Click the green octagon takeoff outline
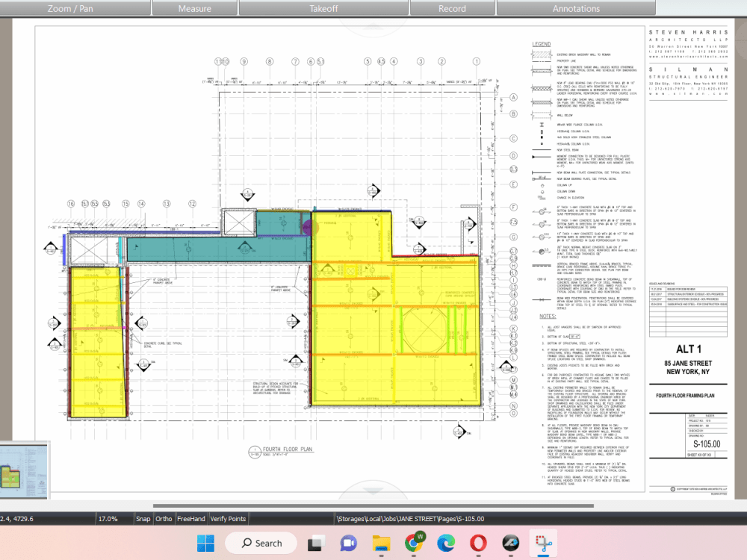 coord(425,329)
